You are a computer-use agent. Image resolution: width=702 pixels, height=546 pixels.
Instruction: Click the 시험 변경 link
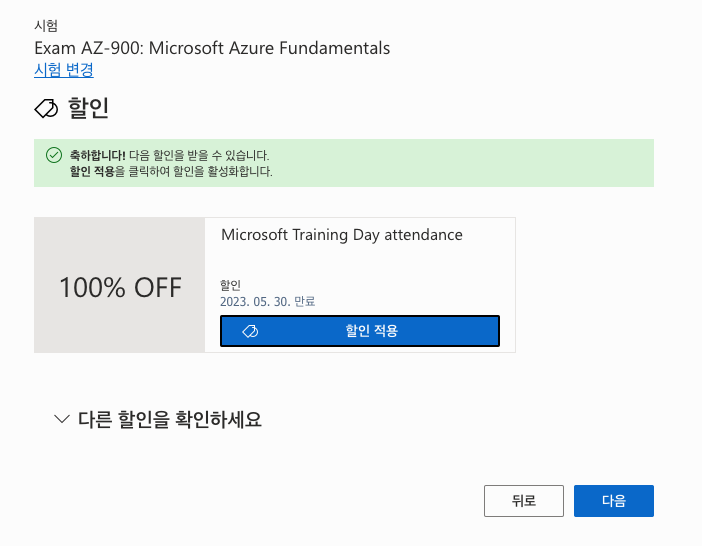64,70
